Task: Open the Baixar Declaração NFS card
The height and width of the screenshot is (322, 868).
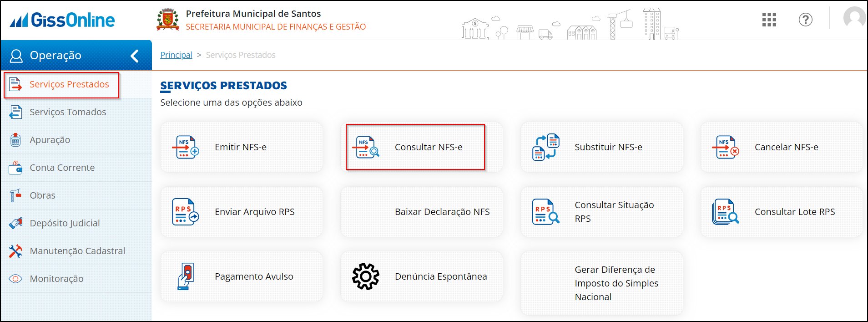Action: pyautogui.click(x=422, y=212)
